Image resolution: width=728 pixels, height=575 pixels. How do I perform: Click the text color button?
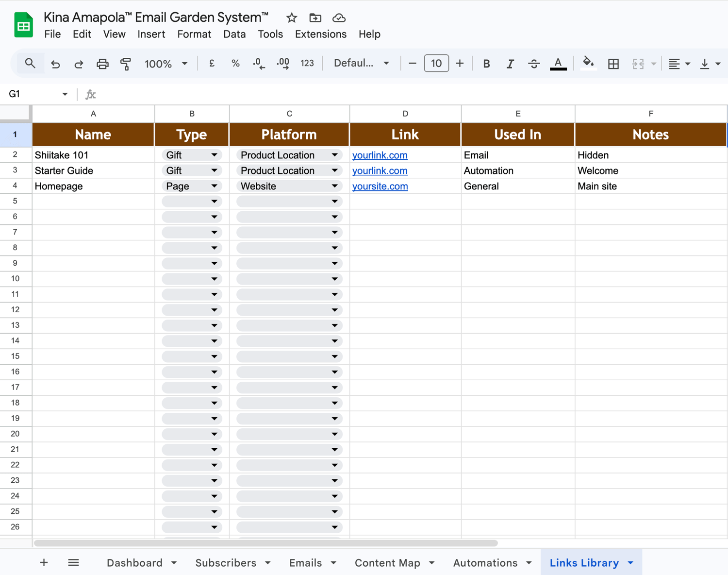coord(558,64)
